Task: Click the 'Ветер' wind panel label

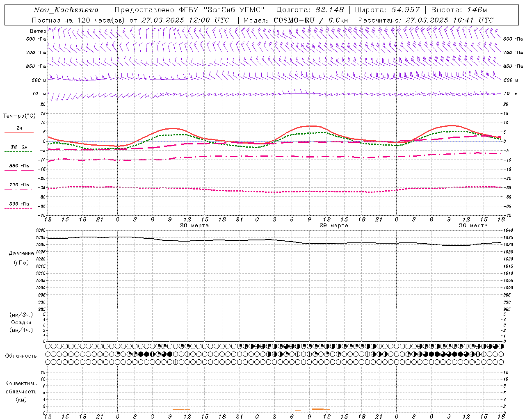Action: pos(38,31)
